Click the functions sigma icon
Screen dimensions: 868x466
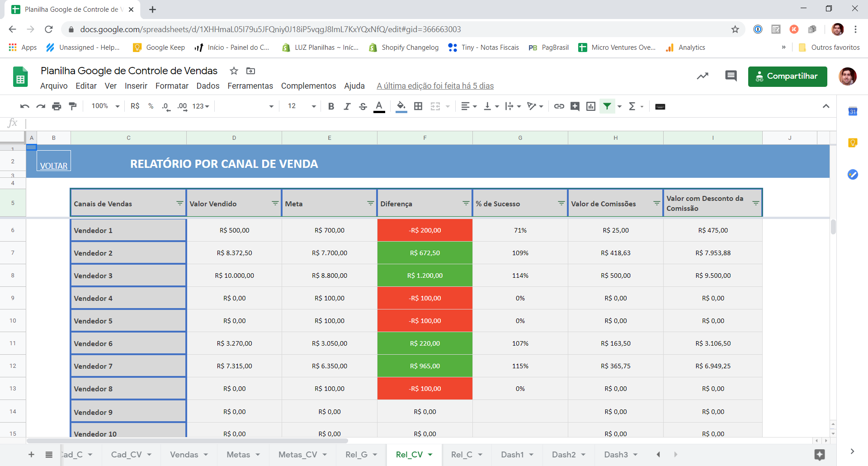(632, 106)
